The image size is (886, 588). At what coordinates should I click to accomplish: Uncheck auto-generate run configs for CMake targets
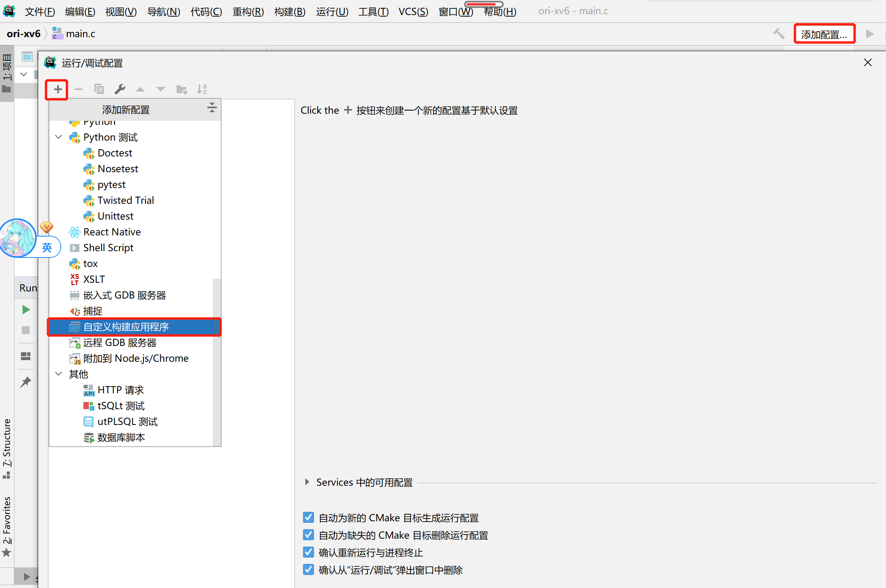pos(309,517)
